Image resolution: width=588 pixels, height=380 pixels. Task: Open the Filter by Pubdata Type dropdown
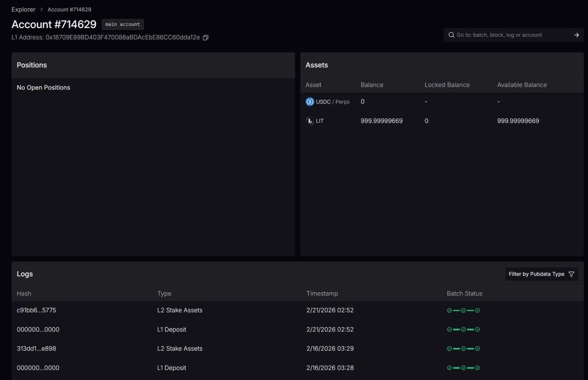pos(541,274)
